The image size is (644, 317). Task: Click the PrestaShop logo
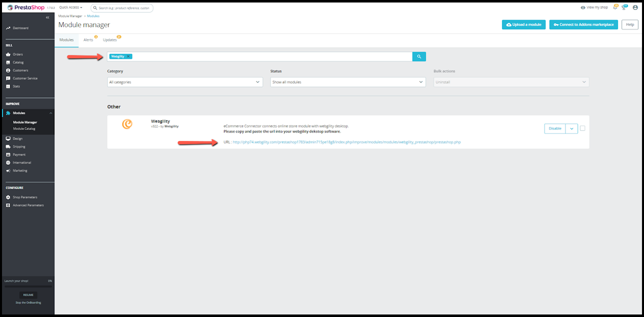(26, 7)
